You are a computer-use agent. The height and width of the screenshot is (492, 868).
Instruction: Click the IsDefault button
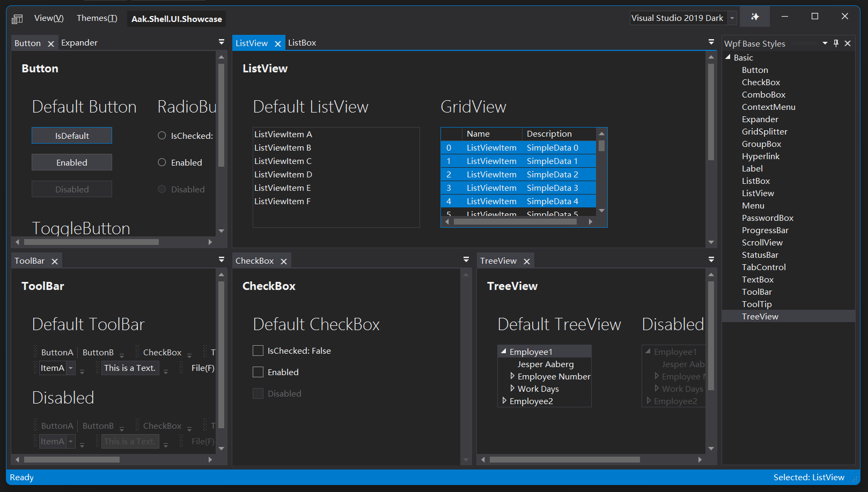(71, 135)
